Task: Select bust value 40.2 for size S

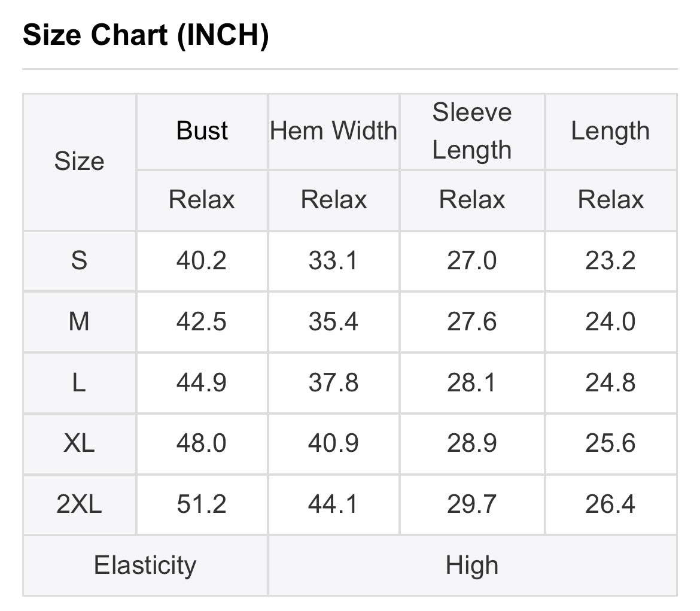Action: click(202, 261)
